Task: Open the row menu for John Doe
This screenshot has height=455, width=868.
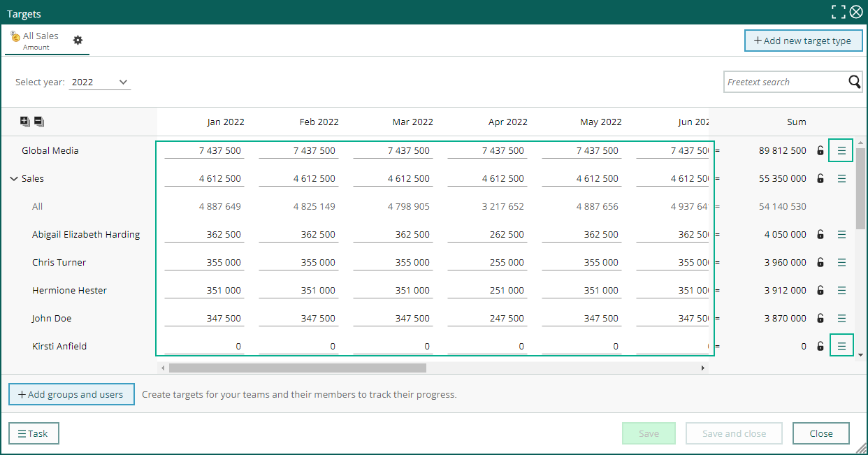Action: tap(841, 318)
